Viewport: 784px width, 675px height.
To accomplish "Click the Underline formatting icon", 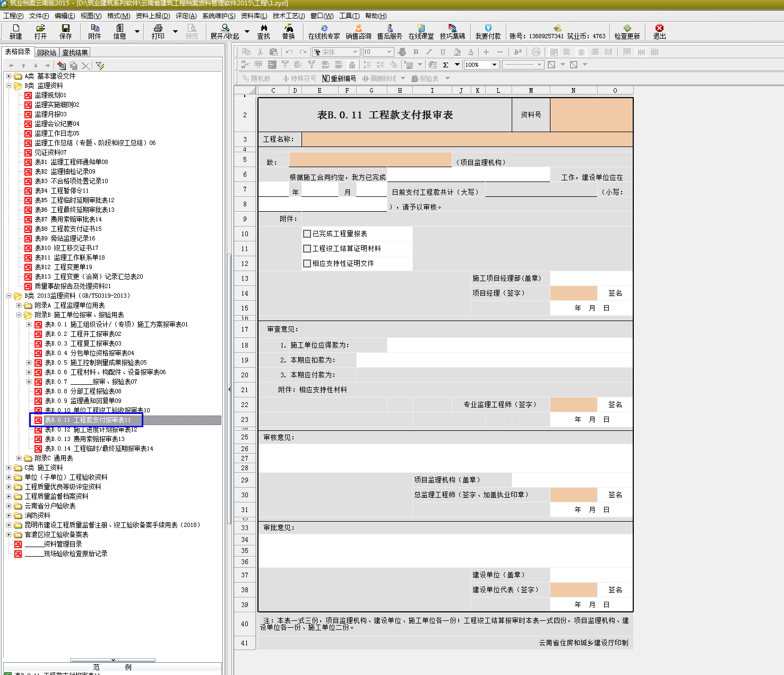I will click(x=443, y=52).
